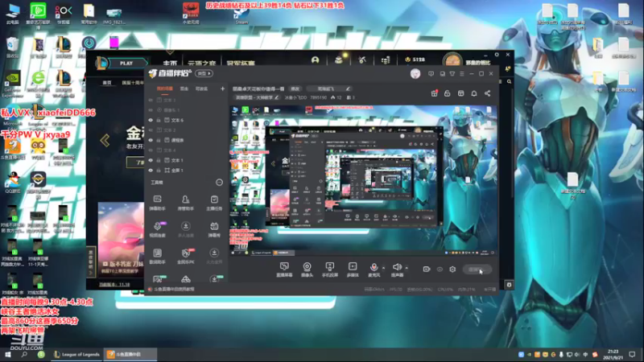644x362 pixels.
Task: Open the skin shirt icon in the title bar
Action: click(x=452, y=74)
